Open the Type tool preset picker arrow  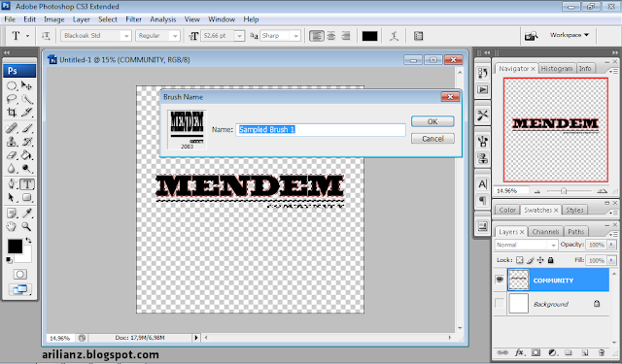(x=27, y=36)
